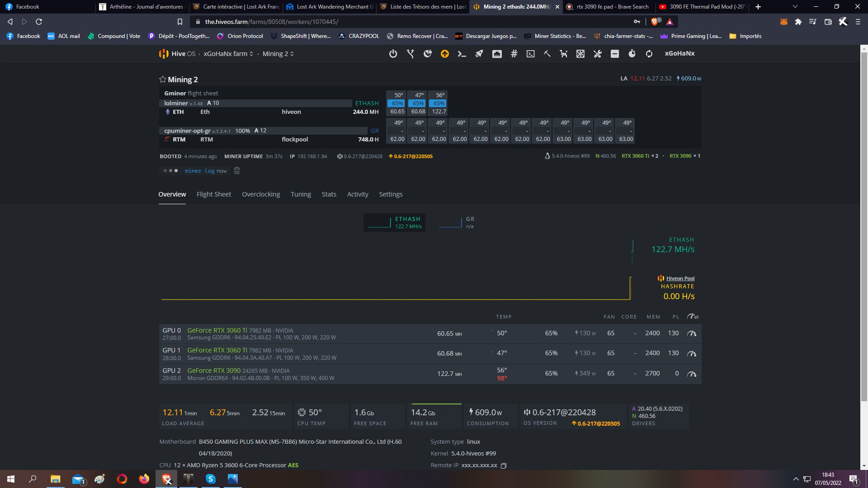868x488 pixels.
Task: Click the pickaxe miner actions icon
Action: click(547, 54)
